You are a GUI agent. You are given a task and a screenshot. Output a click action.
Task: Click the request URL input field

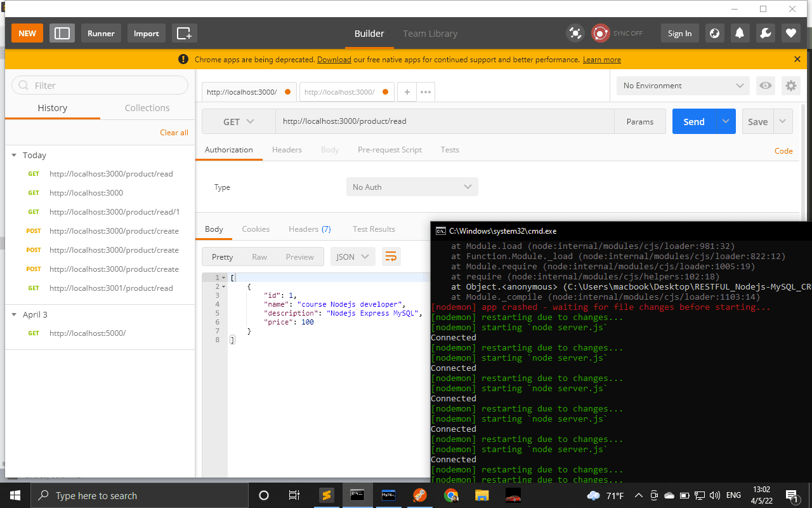tap(444, 121)
